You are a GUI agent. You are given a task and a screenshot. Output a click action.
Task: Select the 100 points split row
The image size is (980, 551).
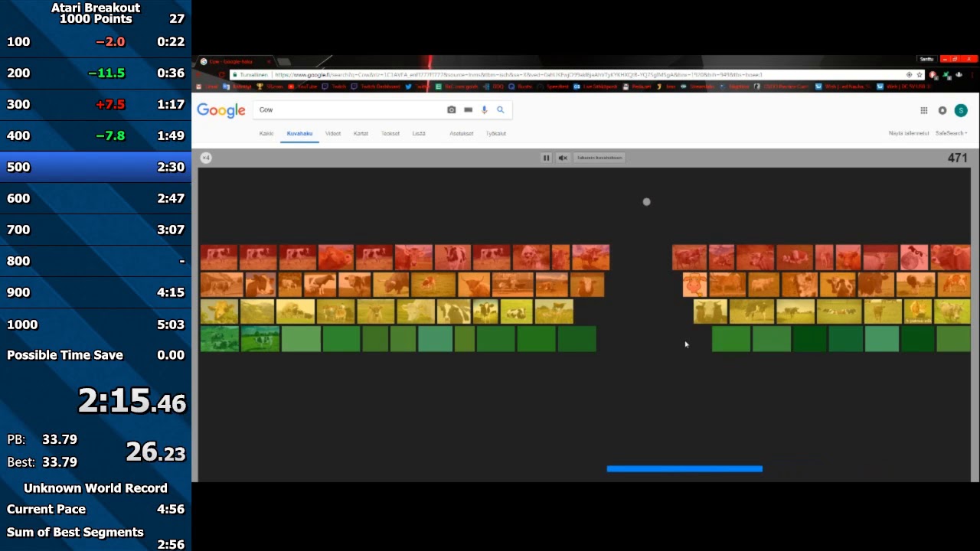tap(96, 41)
